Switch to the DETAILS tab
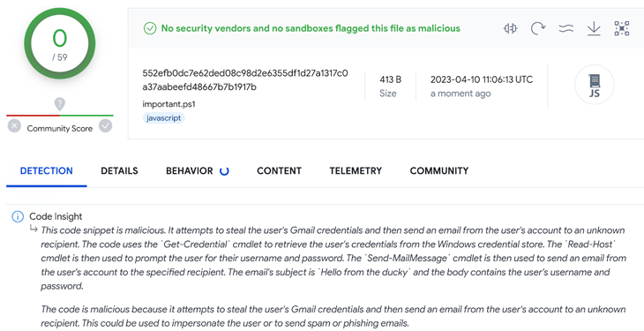 (119, 170)
